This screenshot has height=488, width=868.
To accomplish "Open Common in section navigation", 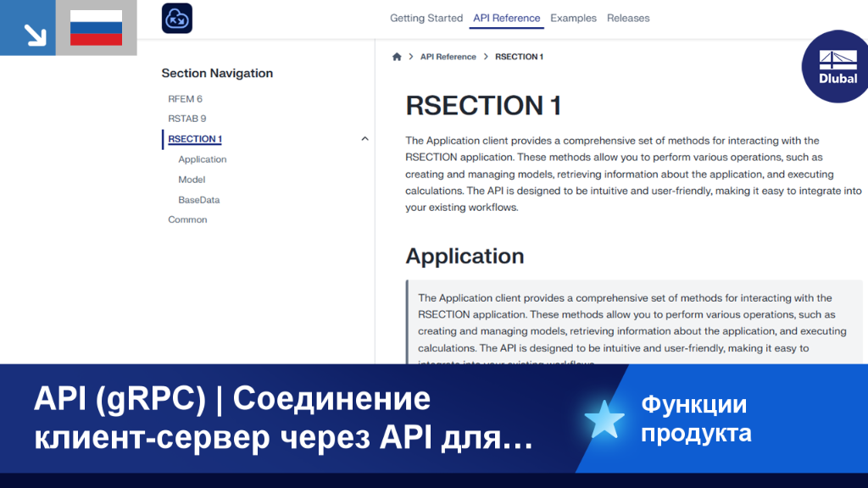I will (x=187, y=219).
